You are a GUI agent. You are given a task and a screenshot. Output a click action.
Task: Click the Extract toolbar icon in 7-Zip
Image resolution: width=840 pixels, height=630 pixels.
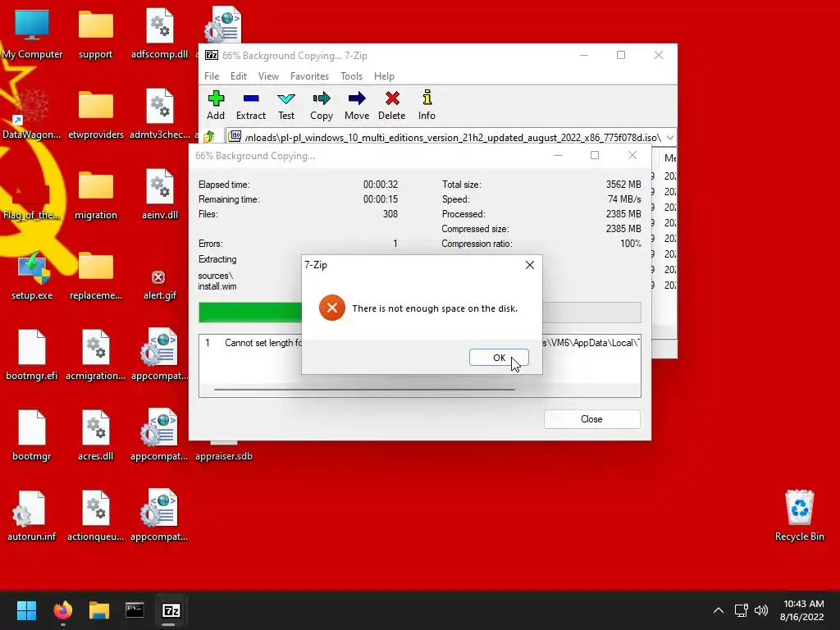(251, 106)
